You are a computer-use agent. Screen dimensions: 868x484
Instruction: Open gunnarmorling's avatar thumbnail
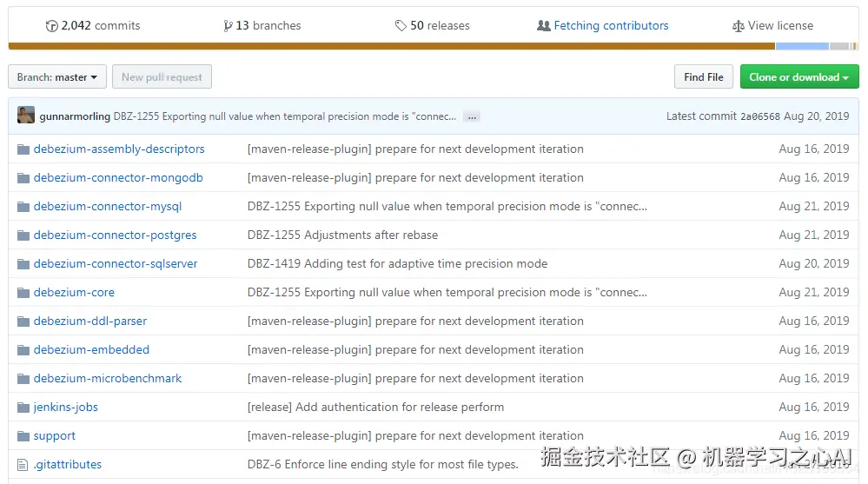pyautogui.click(x=26, y=116)
